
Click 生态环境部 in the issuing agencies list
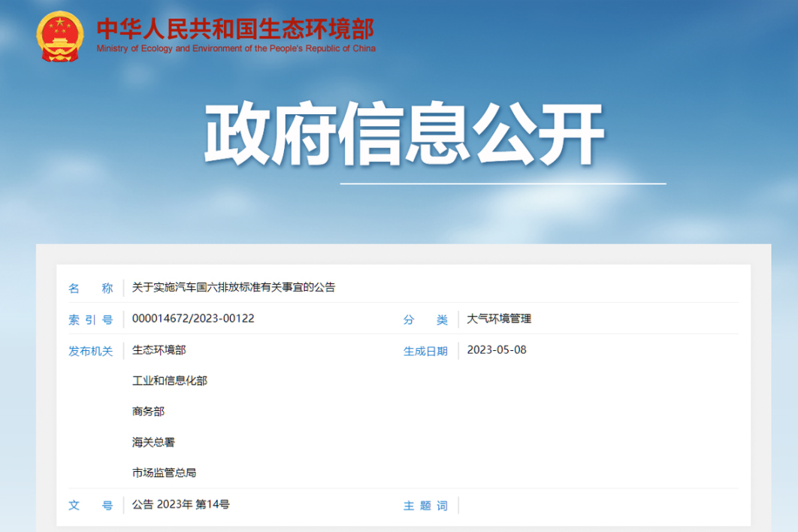click(159, 350)
